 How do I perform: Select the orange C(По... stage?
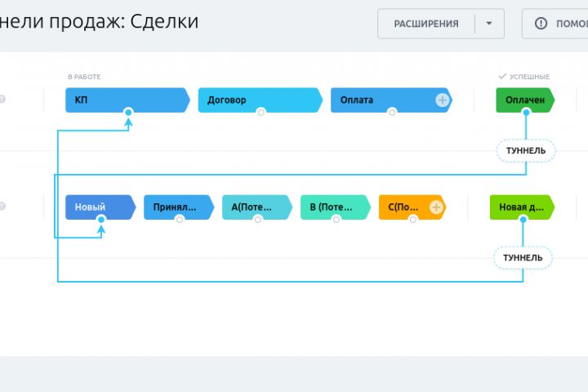[x=412, y=207]
